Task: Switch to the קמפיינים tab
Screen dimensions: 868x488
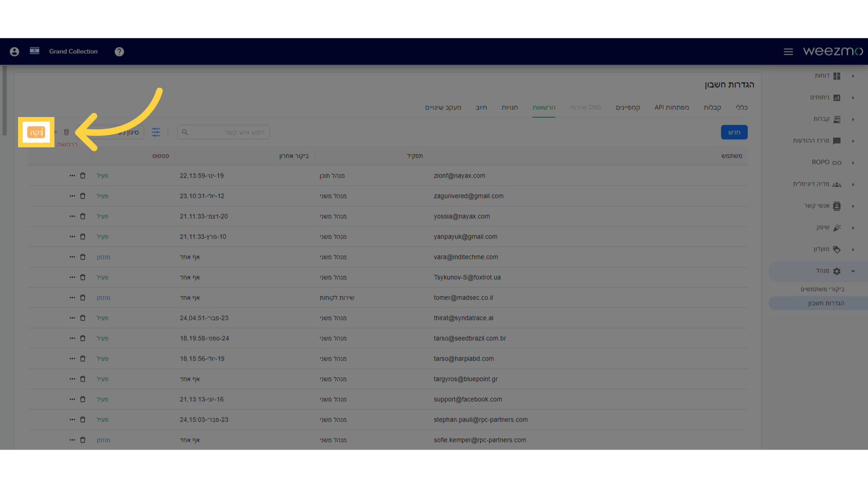Action: 628,108
